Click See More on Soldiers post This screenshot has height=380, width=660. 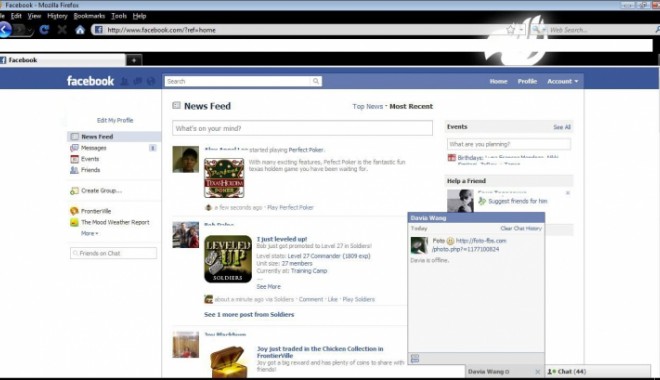(x=269, y=287)
